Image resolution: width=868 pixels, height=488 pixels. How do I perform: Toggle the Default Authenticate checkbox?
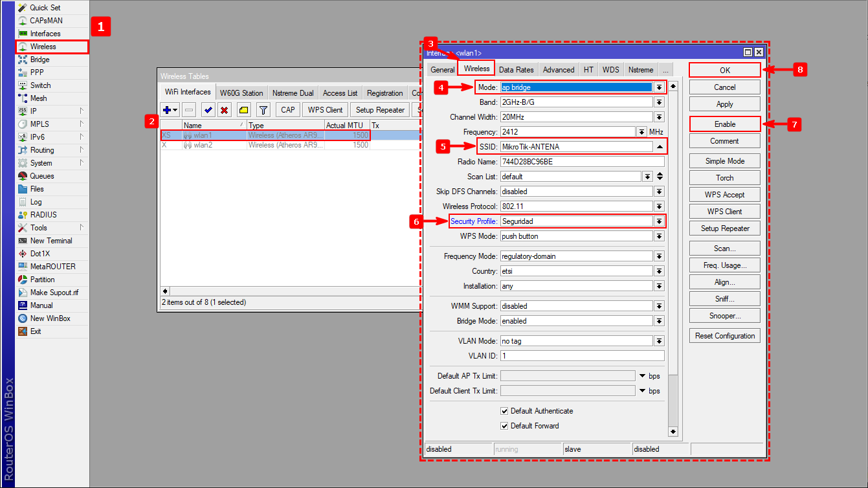point(504,411)
